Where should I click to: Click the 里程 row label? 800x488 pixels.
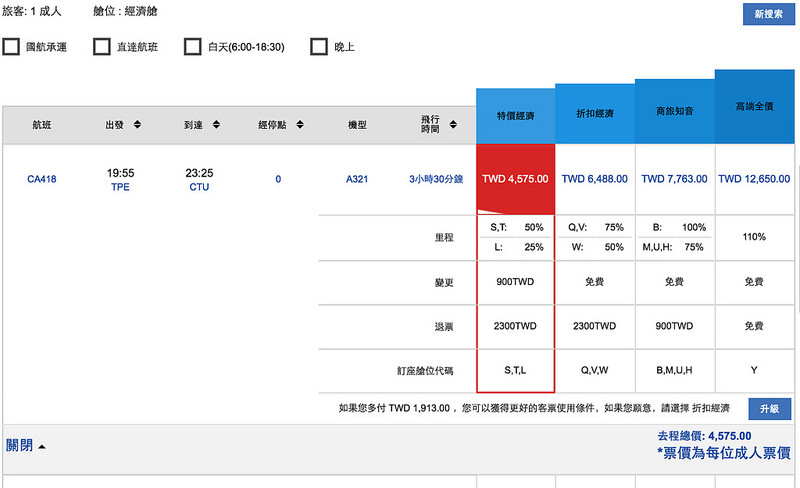tap(444, 237)
